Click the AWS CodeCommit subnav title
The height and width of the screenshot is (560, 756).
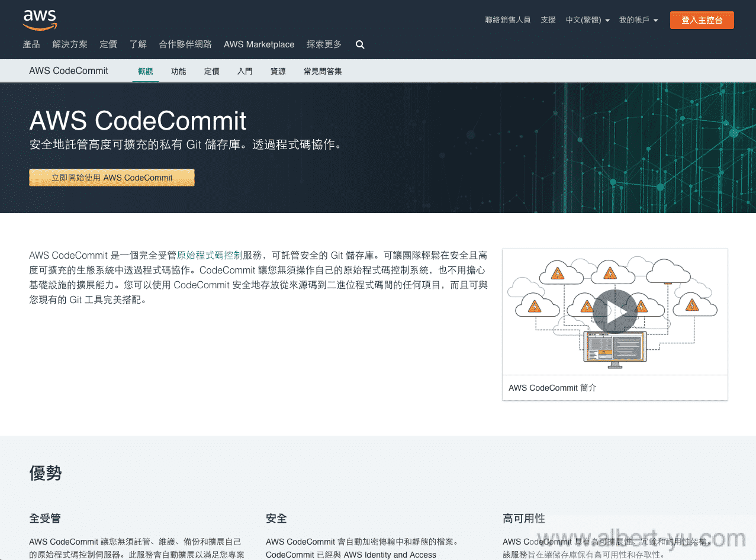(x=69, y=71)
